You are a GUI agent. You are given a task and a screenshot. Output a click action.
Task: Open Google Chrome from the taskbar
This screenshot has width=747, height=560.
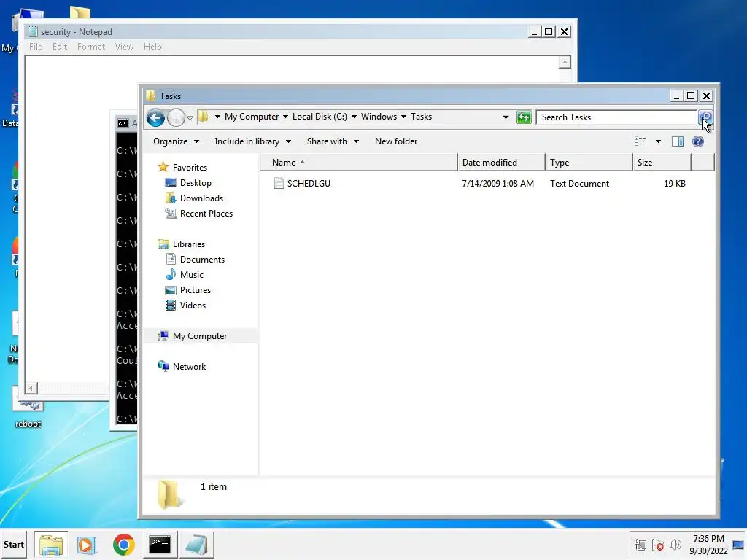[123, 545]
